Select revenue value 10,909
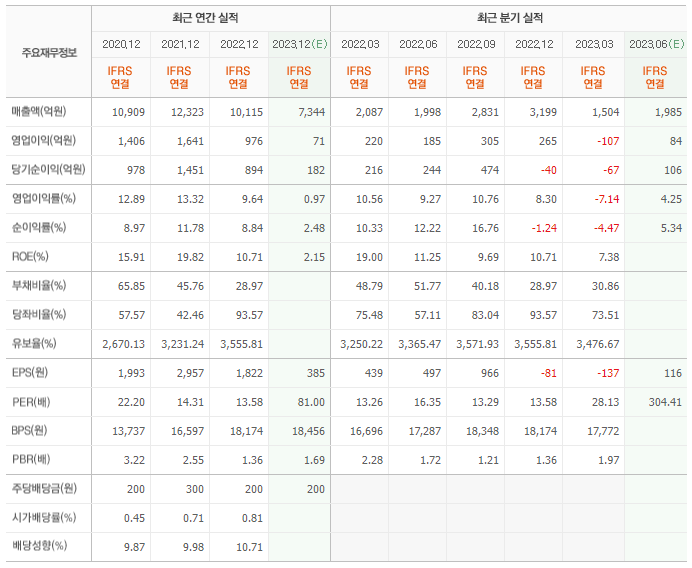 (128, 112)
